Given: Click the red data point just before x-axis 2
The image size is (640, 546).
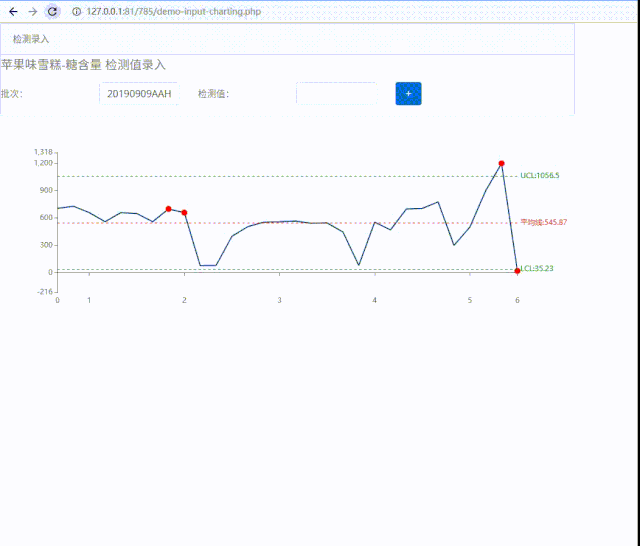Looking at the screenshot, I should pos(169,209).
